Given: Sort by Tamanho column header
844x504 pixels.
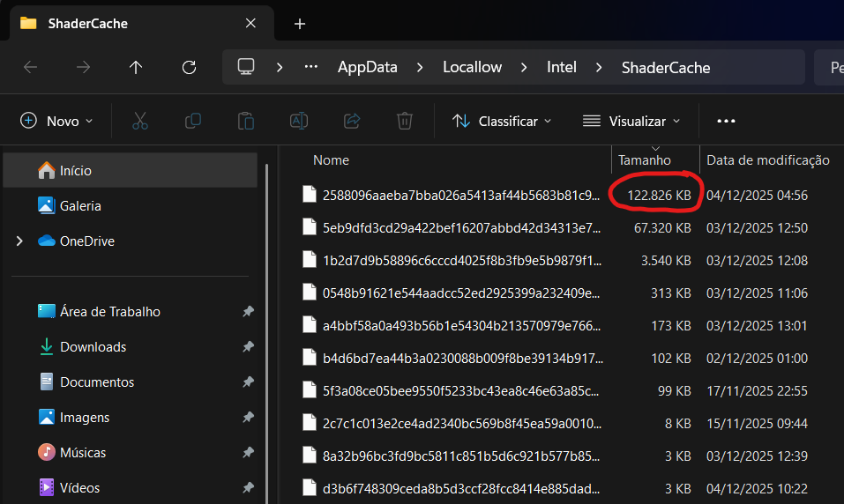Looking at the screenshot, I should pos(645,160).
